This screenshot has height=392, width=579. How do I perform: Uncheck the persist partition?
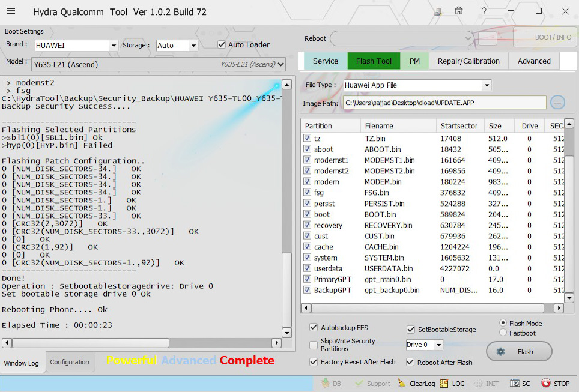pyautogui.click(x=307, y=203)
